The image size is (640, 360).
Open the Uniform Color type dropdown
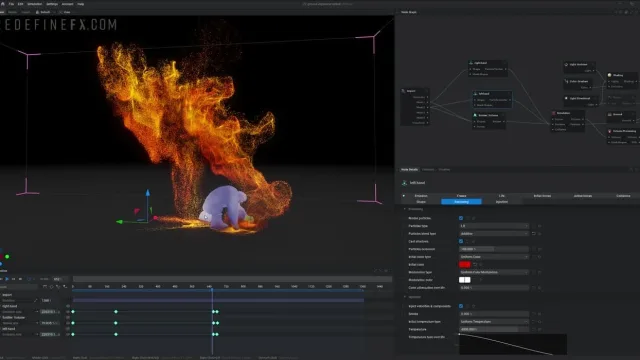coord(494,257)
